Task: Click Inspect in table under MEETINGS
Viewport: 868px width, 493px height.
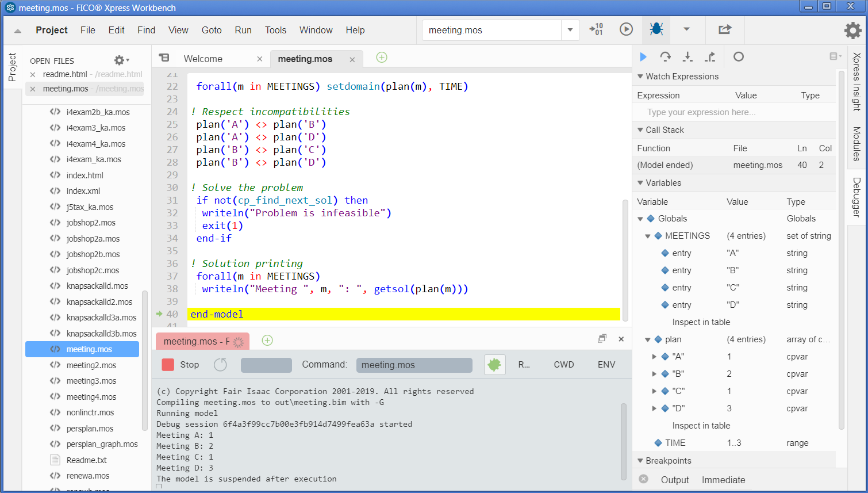Action: pyautogui.click(x=701, y=322)
